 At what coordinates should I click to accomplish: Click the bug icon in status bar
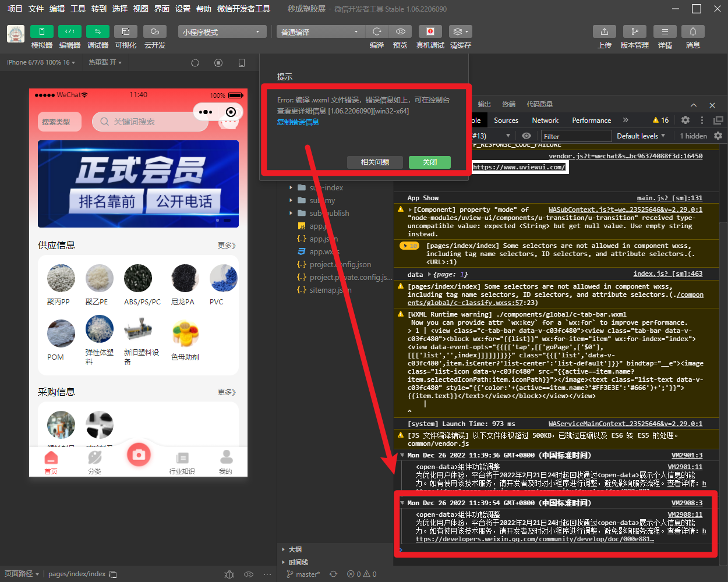click(229, 574)
